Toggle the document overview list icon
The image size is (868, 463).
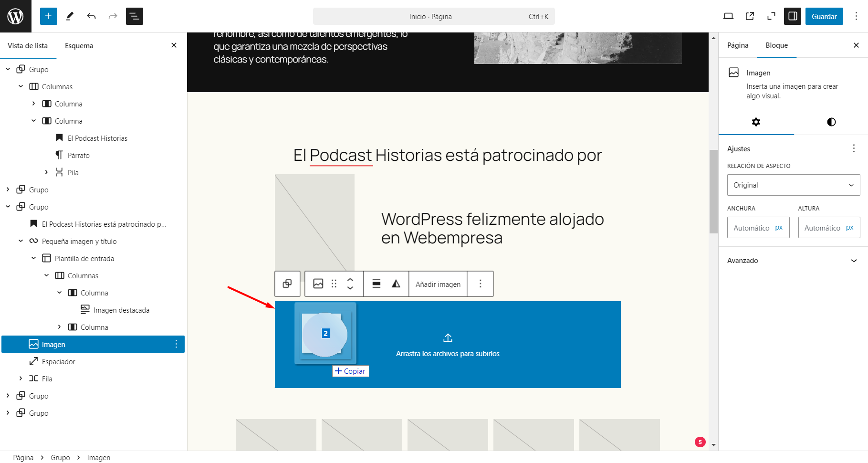point(135,16)
